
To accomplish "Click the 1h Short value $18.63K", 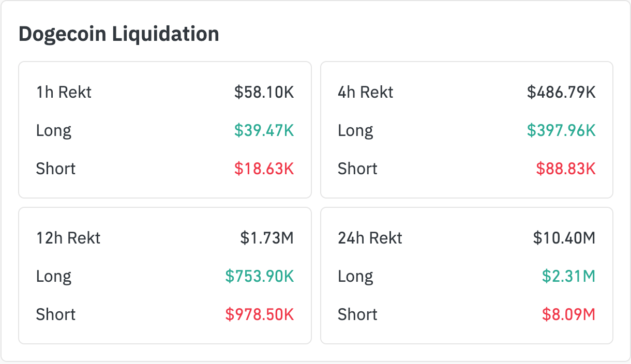I will [264, 169].
